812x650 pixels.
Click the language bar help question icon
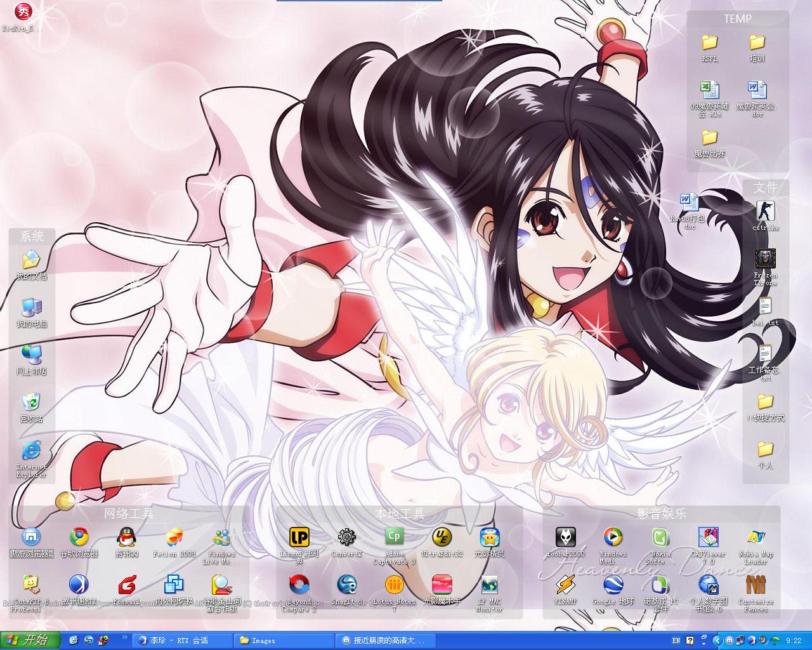click(690, 640)
